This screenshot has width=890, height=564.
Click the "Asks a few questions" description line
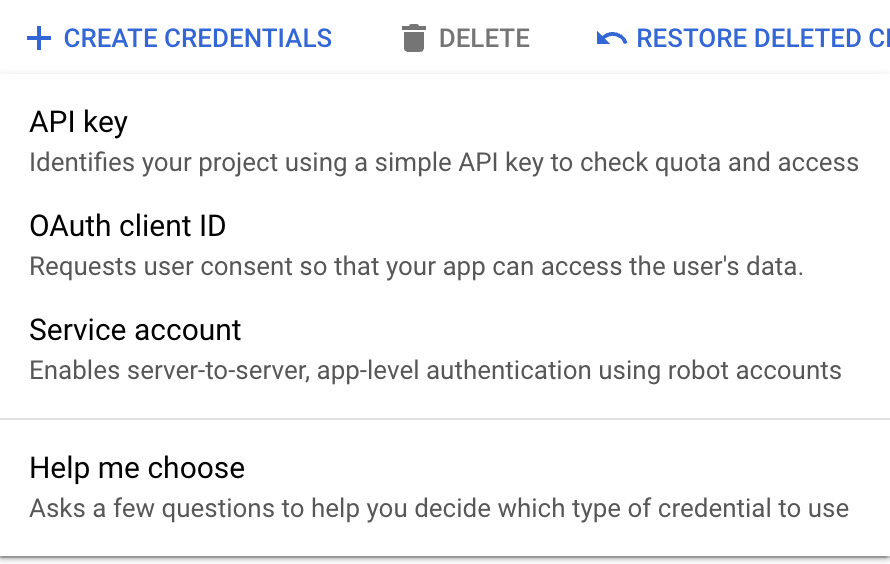pos(439,508)
